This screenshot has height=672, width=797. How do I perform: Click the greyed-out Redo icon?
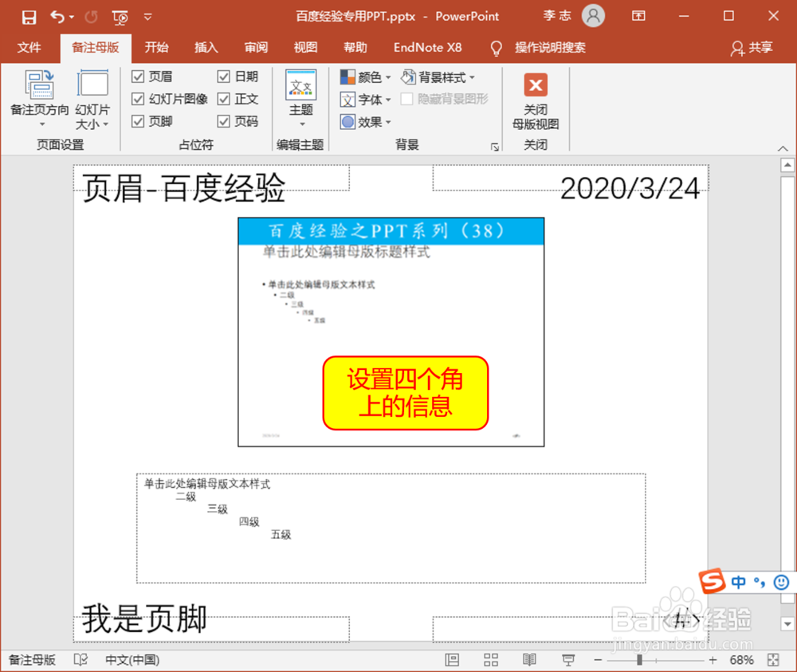coord(91,17)
